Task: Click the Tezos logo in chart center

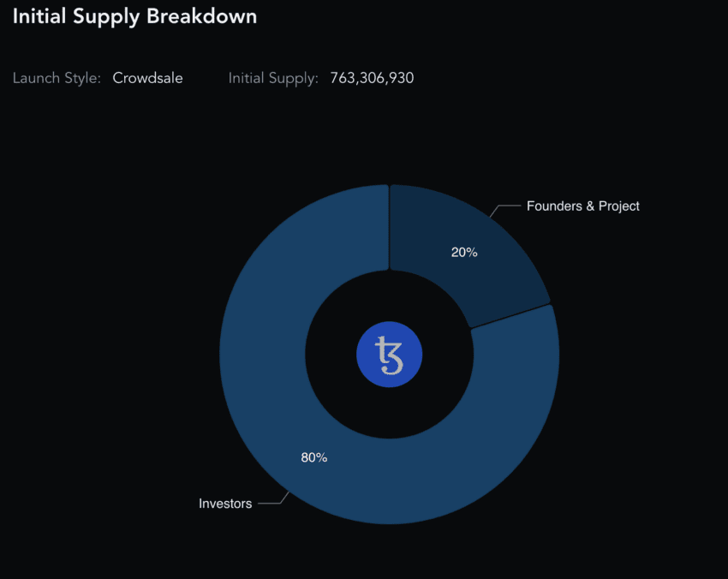Action: [x=389, y=355]
